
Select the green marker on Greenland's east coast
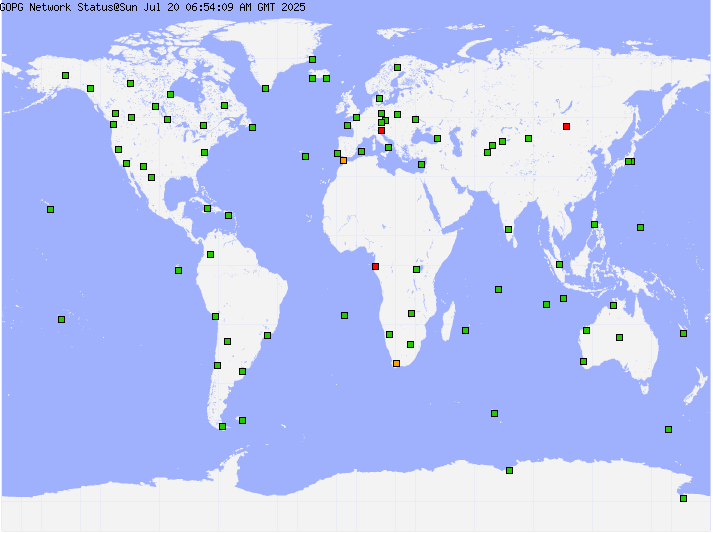(312, 60)
